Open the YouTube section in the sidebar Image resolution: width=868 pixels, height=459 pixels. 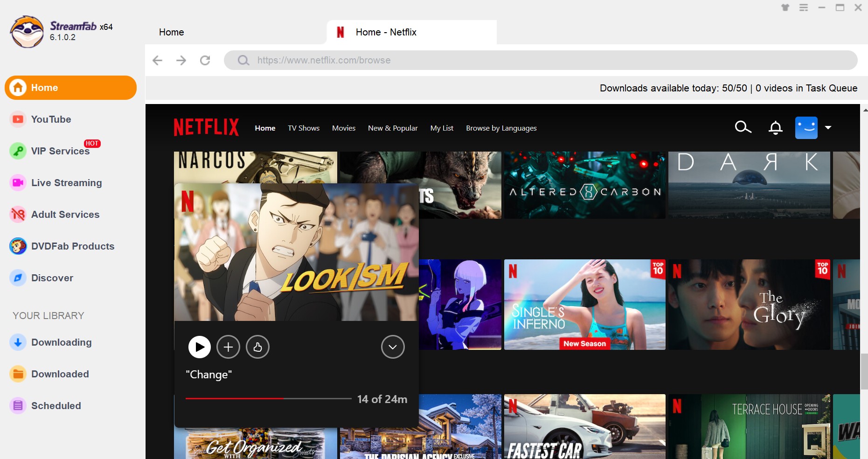(x=51, y=119)
